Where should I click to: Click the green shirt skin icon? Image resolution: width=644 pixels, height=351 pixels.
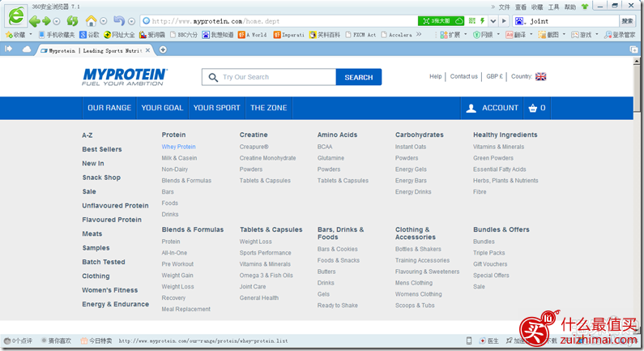pos(584,6)
